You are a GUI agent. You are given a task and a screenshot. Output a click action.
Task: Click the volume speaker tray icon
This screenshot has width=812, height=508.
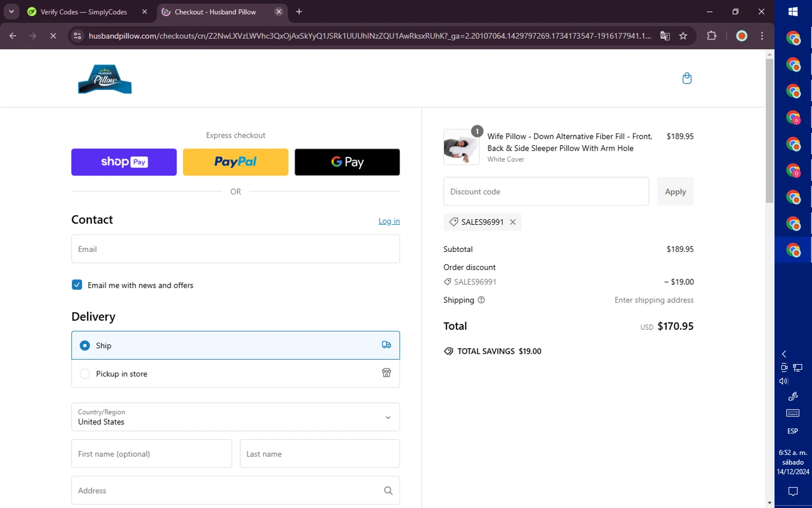784,381
